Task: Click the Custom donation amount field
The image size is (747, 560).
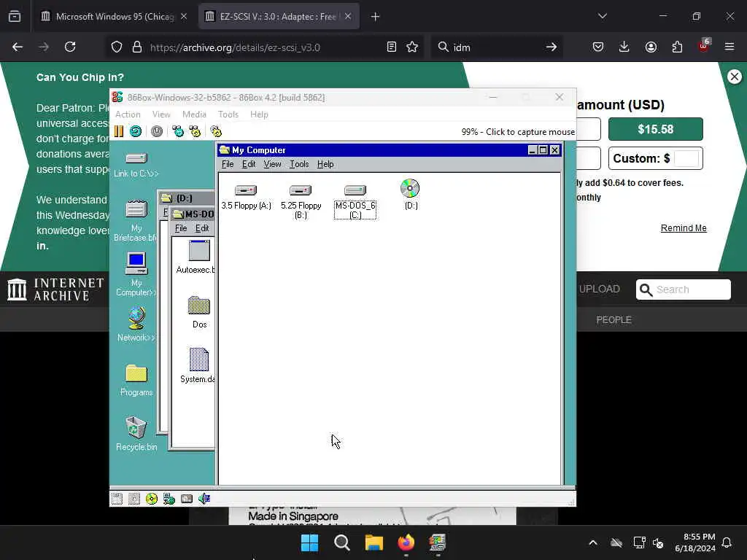Action: pyautogui.click(x=686, y=158)
